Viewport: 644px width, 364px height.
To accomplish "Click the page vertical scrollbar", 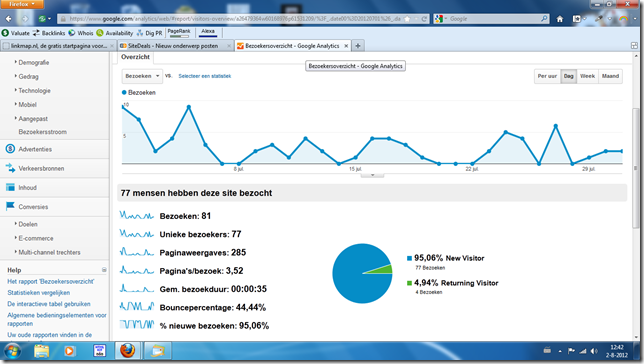I will pyautogui.click(x=636, y=168).
